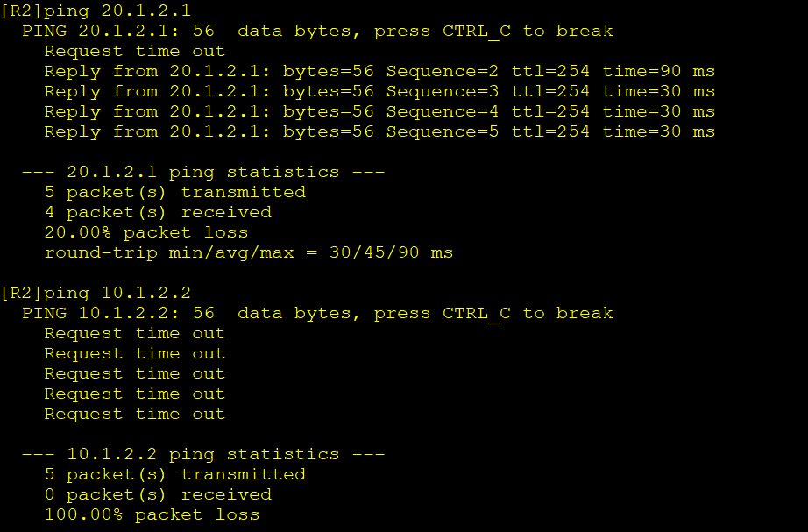808x532 pixels.
Task: Click the last 'Request time out' line
Action: click(x=134, y=414)
